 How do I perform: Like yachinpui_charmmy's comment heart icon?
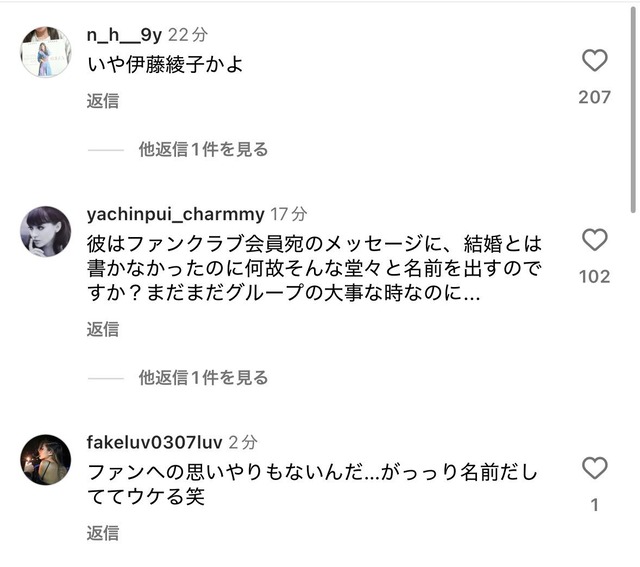click(x=595, y=240)
